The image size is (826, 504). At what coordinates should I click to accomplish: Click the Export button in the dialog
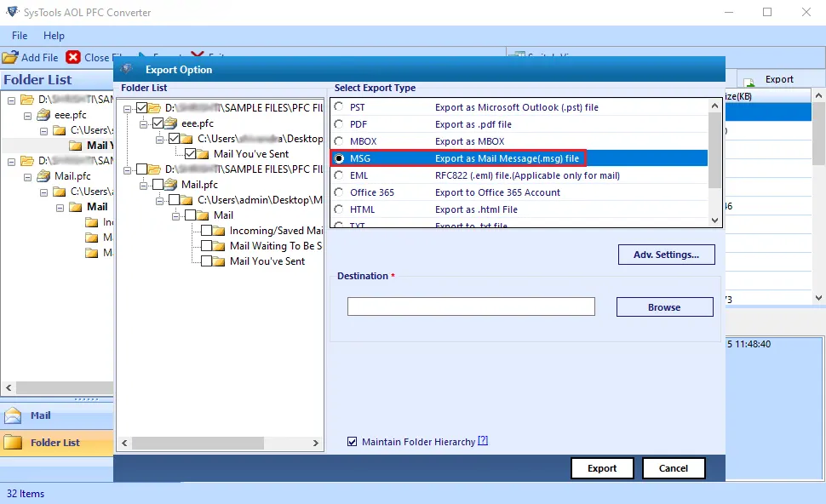[x=602, y=468]
